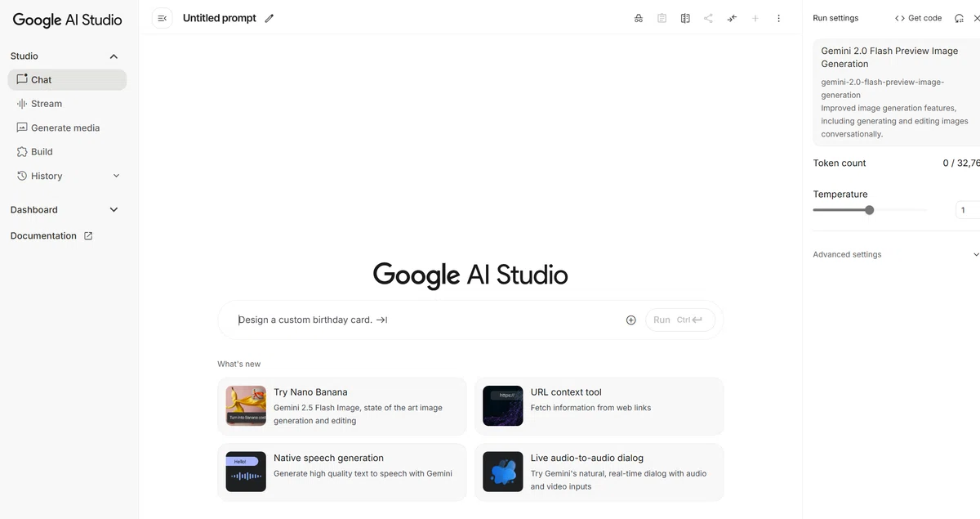
Task: Click the external-link icon next to Documentation
Action: 88,235
